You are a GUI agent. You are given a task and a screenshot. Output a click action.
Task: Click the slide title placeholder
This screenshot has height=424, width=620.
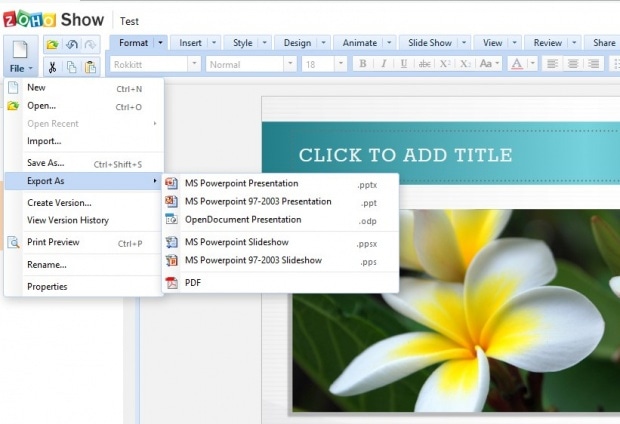405,155
